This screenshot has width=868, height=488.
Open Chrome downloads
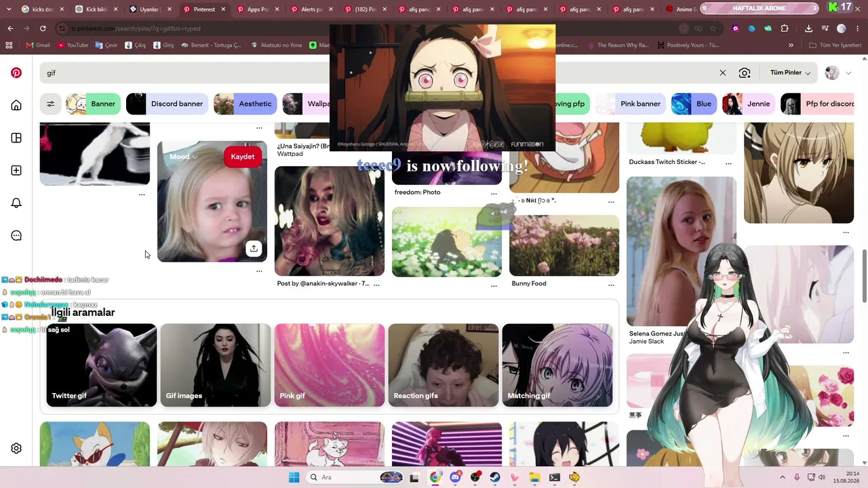pyautogui.click(x=808, y=28)
